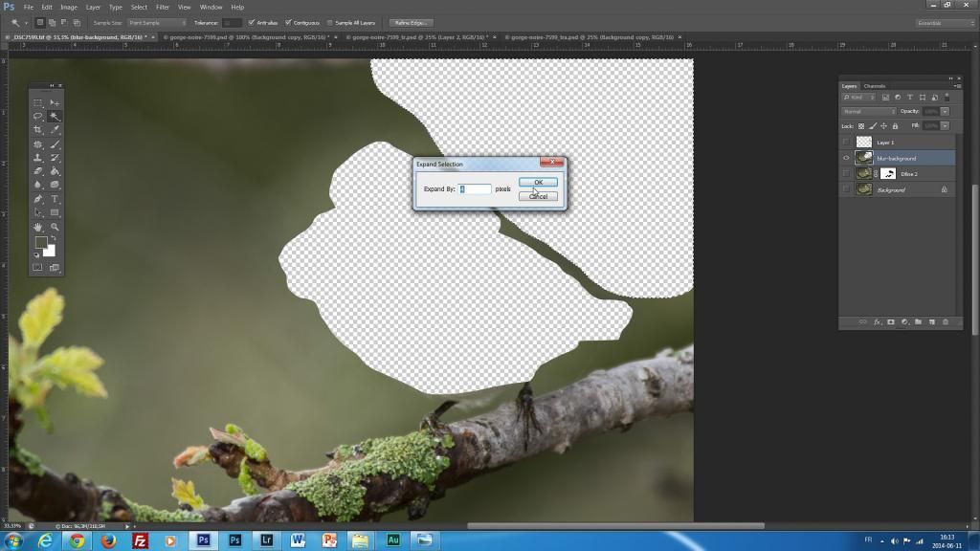
Task: Click the Expand By input field
Action: 476,188
